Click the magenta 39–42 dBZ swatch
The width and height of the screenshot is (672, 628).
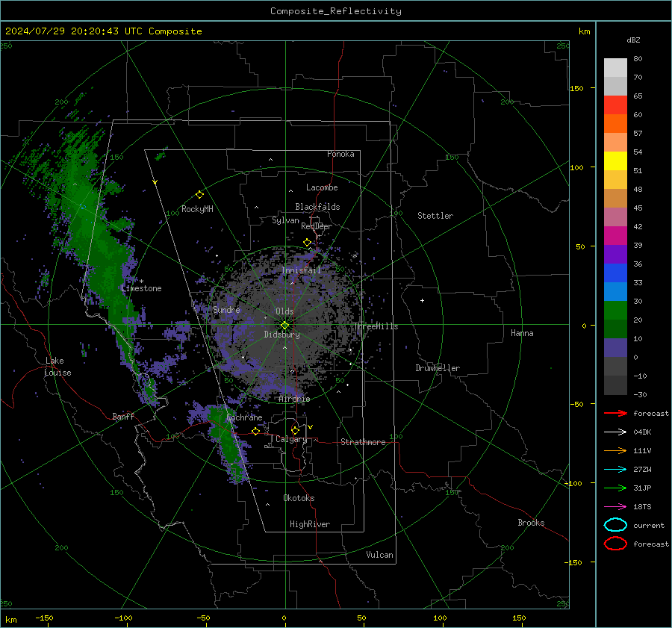[615, 236]
